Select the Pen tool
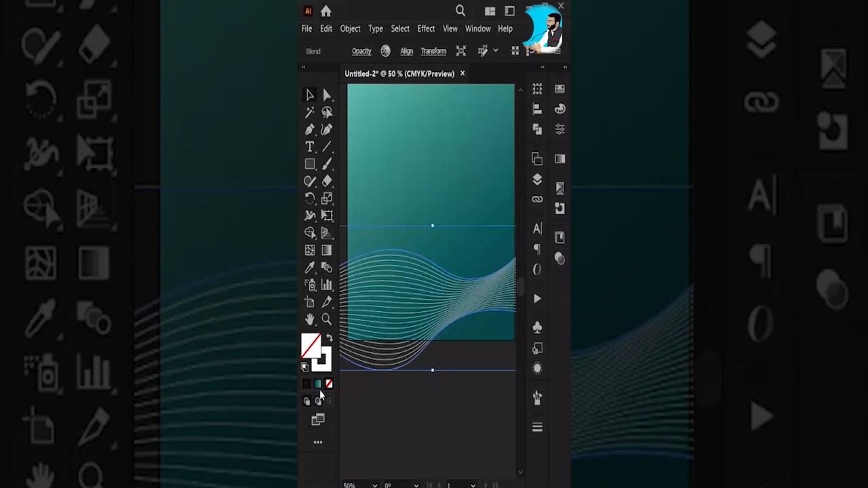The height and width of the screenshot is (488, 868). [x=310, y=129]
